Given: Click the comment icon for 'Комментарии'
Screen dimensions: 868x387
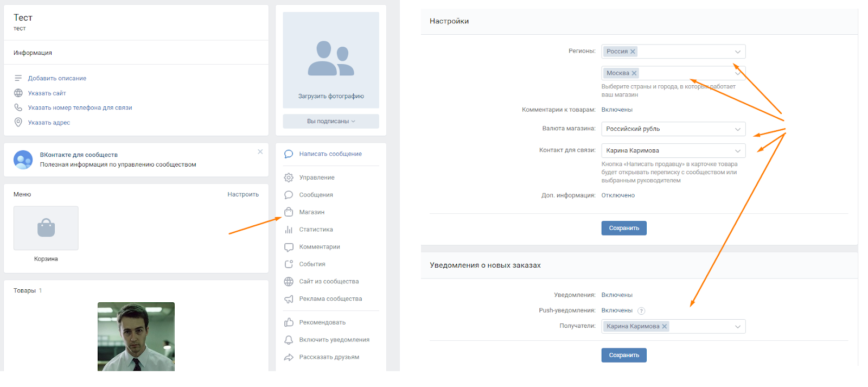Looking at the screenshot, I should point(289,247).
